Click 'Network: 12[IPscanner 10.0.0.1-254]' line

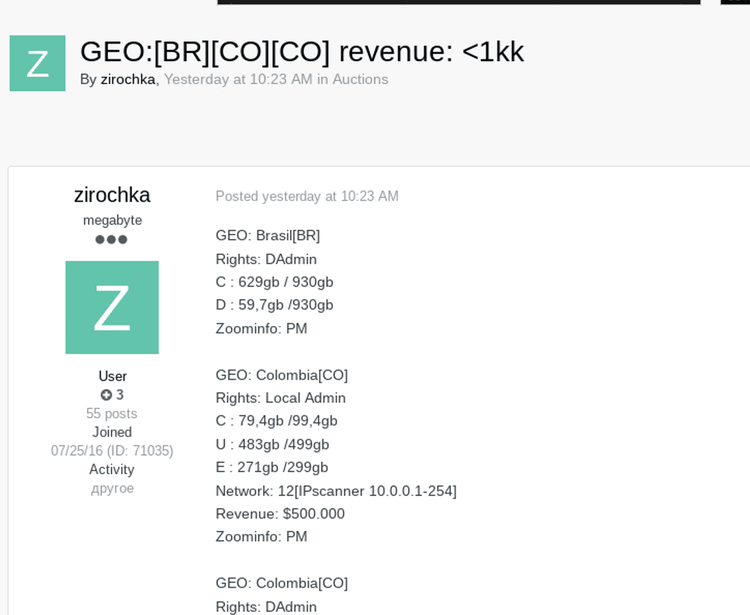pyautogui.click(x=336, y=491)
